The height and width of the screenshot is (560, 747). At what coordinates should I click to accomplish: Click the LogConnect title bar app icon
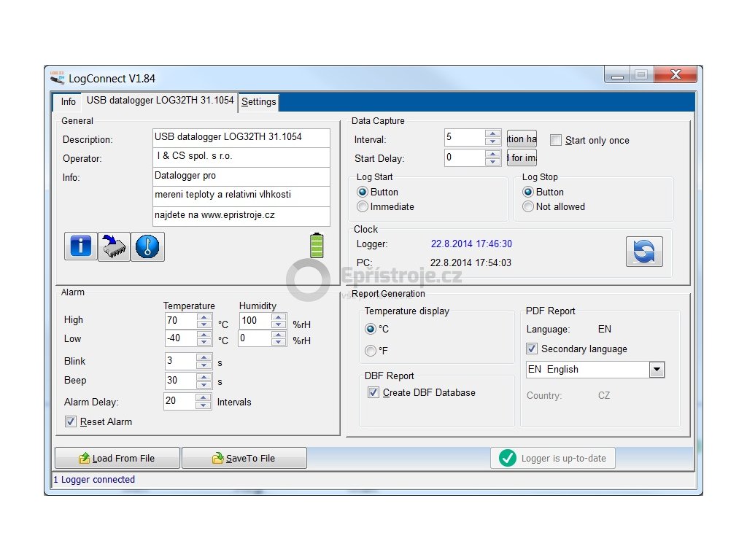pyautogui.click(x=58, y=78)
